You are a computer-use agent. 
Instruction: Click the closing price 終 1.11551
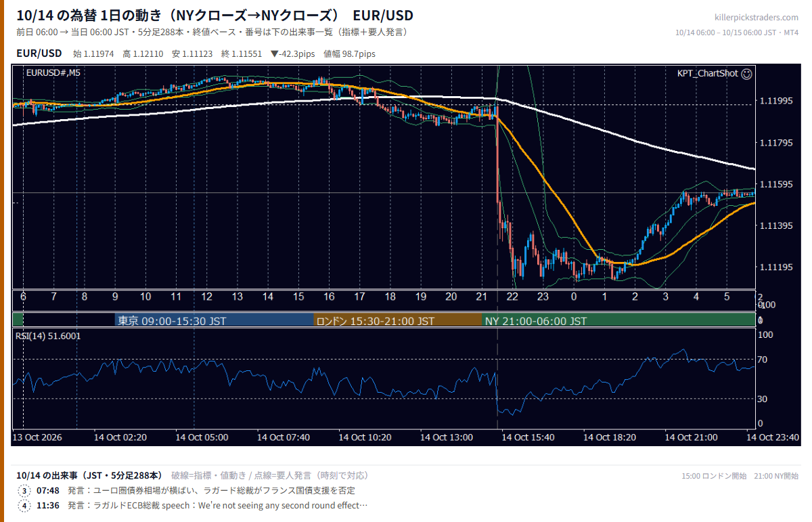click(241, 54)
